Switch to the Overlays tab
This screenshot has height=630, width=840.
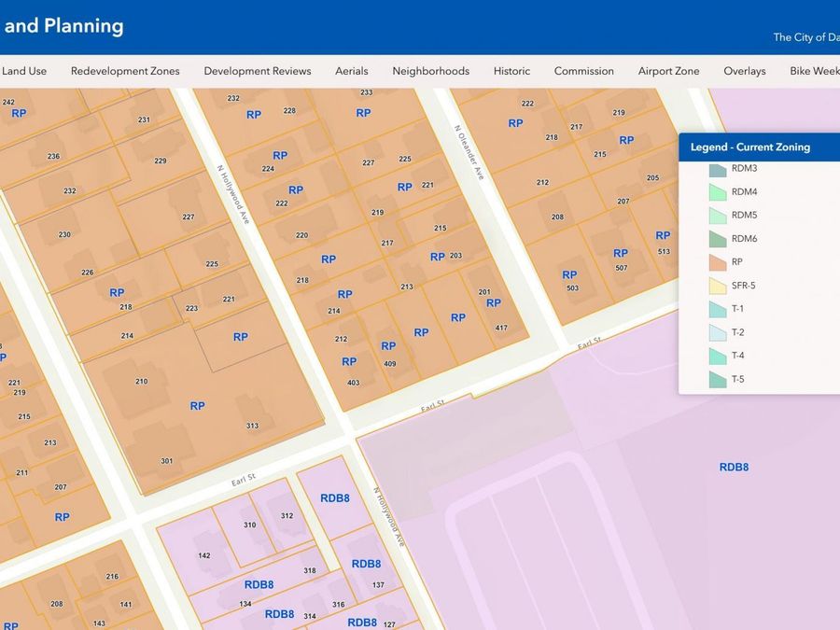tap(745, 71)
